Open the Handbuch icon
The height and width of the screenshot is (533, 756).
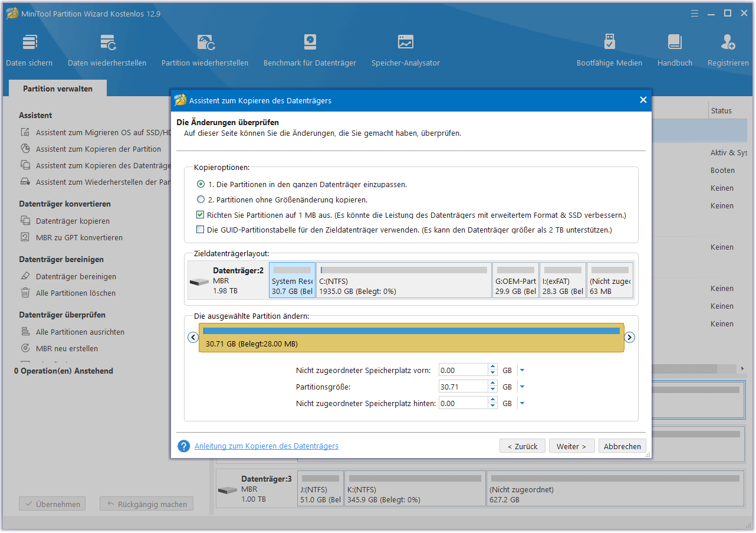(675, 42)
